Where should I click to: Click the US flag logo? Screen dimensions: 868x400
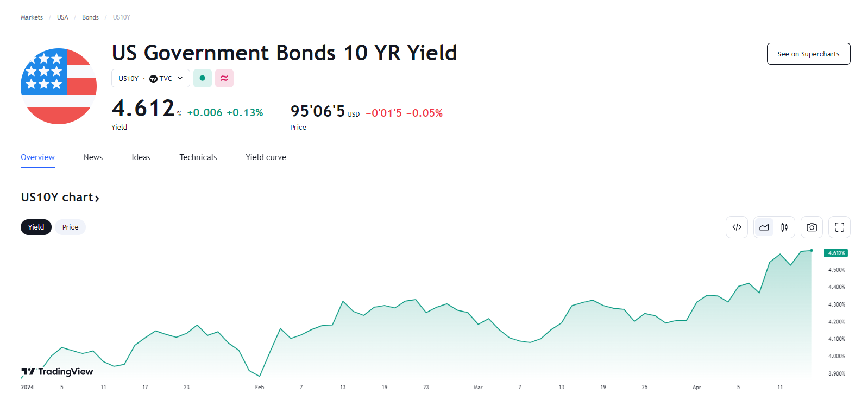pos(59,86)
